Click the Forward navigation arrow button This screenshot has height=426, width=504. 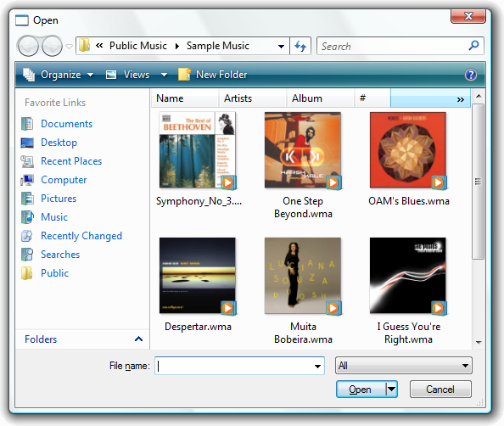click(x=52, y=46)
